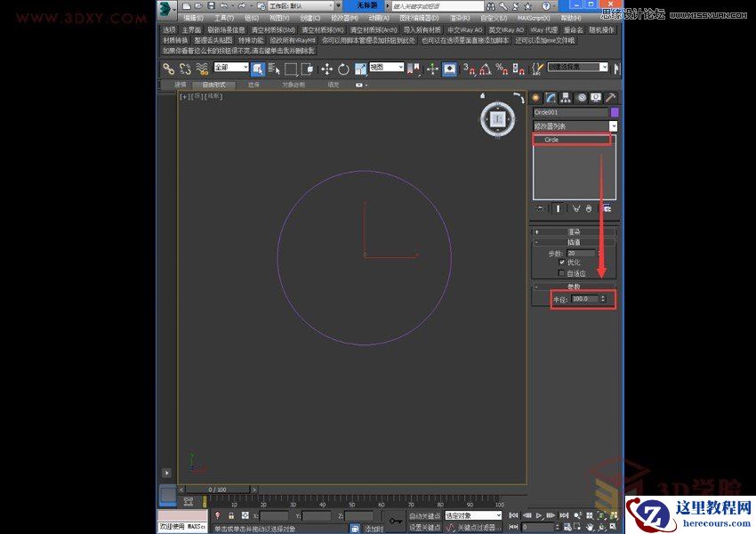Click the Play Animation button

(538, 515)
